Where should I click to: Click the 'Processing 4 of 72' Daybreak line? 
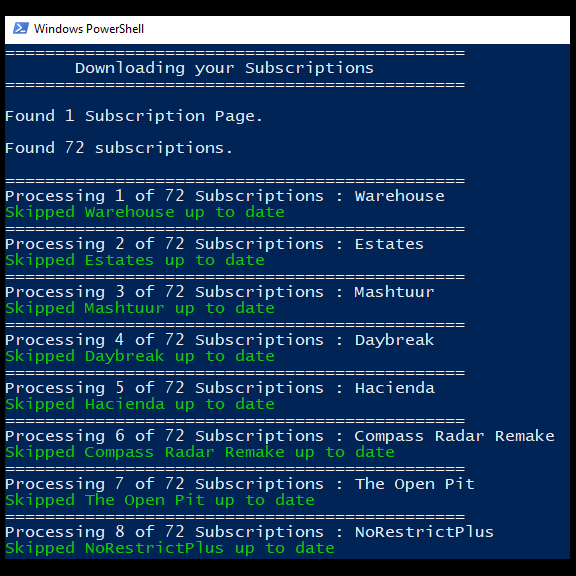pyautogui.click(x=220, y=340)
